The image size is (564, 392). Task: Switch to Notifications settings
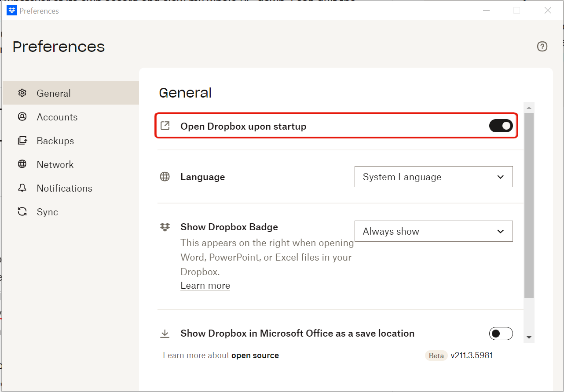click(71, 188)
